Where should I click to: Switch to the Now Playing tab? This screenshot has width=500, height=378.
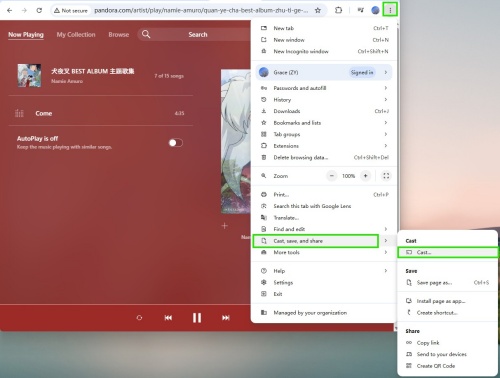pyautogui.click(x=26, y=35)
